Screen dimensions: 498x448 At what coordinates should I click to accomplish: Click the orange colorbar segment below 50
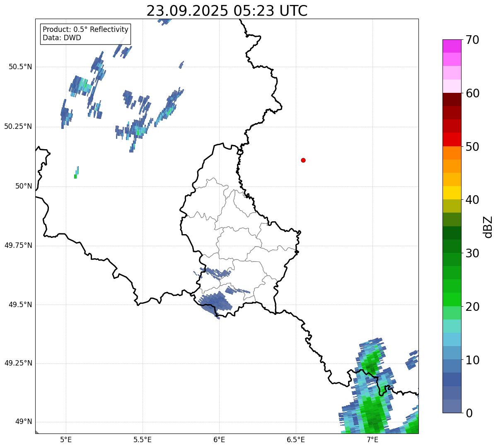click(x=452, y=153)
